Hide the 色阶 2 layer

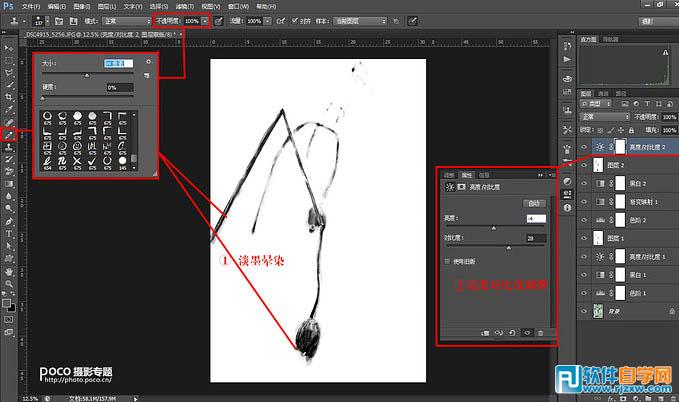[584, 220]
